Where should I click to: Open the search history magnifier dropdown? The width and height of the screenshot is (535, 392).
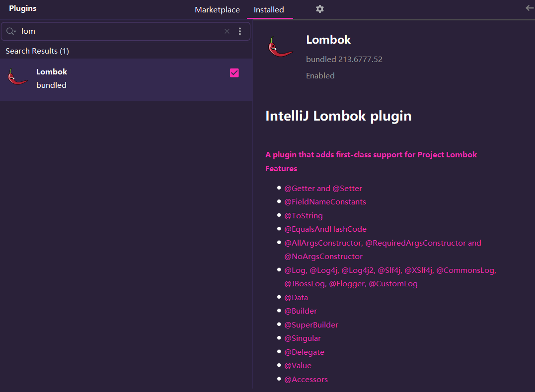(x=11, y=31)
